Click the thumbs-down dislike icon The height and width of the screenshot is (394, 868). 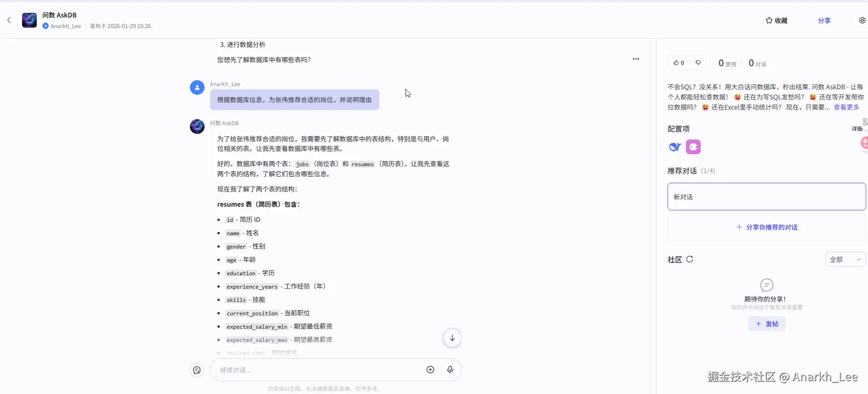(x=698, y=63)
